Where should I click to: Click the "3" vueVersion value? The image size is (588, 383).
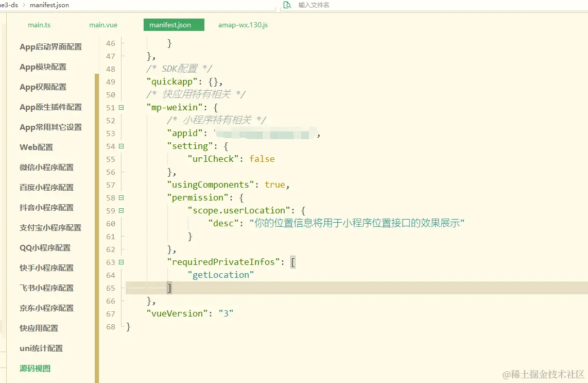[226, 313]
